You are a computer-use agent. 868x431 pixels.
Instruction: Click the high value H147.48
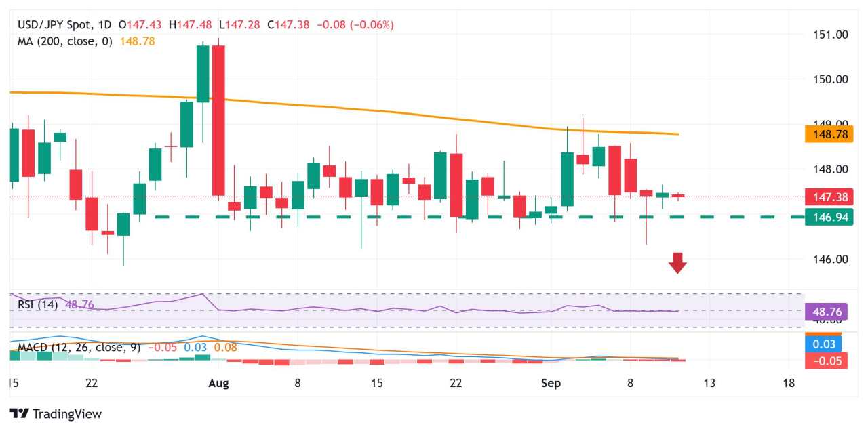point(191,25)
